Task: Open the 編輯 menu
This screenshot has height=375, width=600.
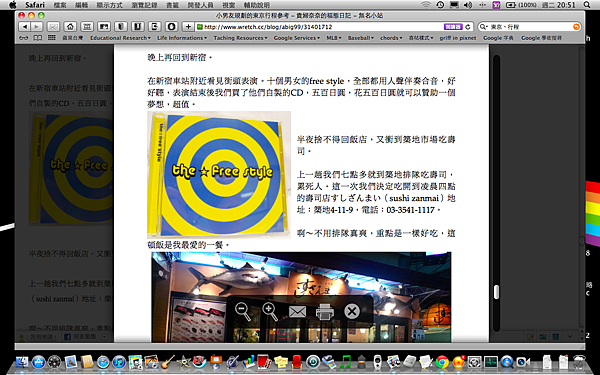Action: point(82,5)
